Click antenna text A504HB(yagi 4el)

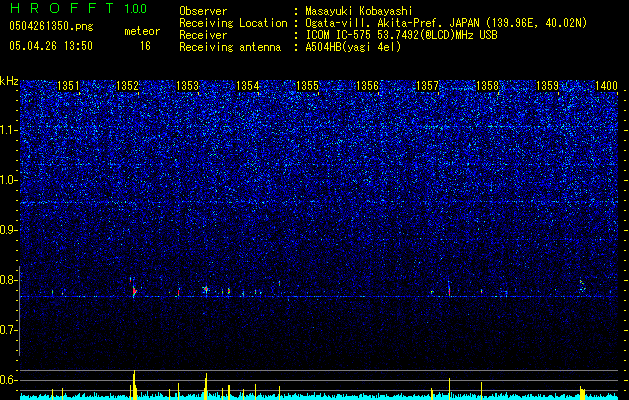tap(353, 47)
